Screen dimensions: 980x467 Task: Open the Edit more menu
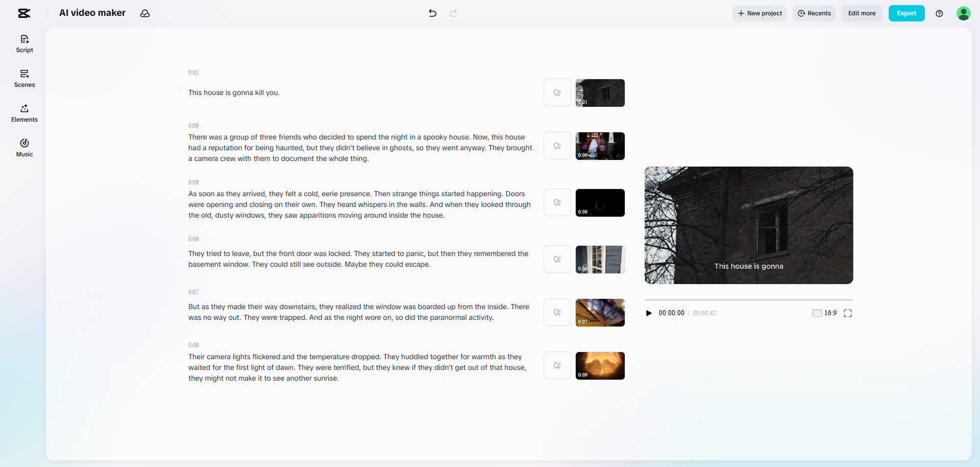(862, 13)
